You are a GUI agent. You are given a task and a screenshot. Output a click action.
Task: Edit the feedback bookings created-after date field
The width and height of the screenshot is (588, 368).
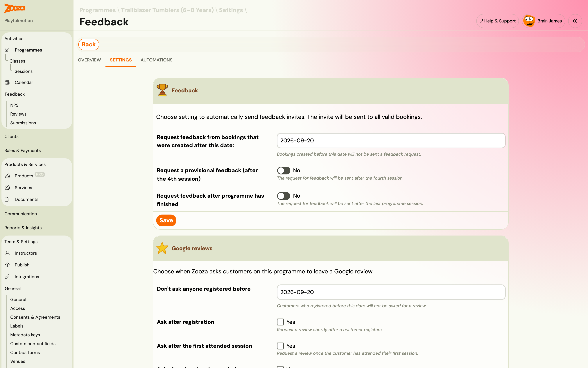(x=391, y=140)
